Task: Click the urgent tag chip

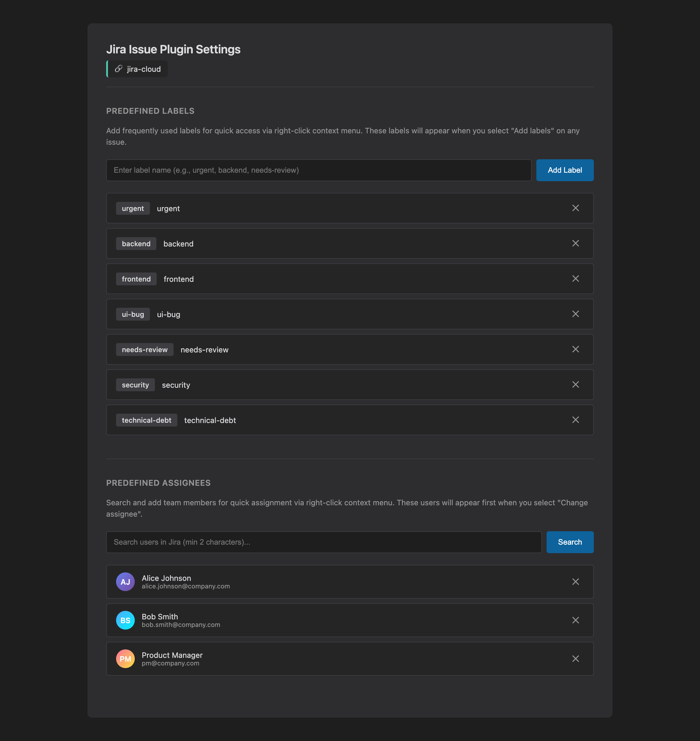Action: pyautogui.click(x=133, y=208)
